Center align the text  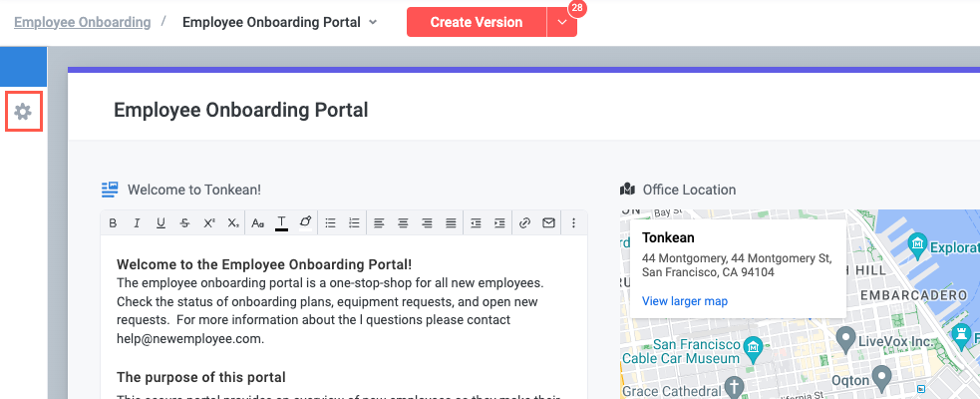click(x=403, y=222)
